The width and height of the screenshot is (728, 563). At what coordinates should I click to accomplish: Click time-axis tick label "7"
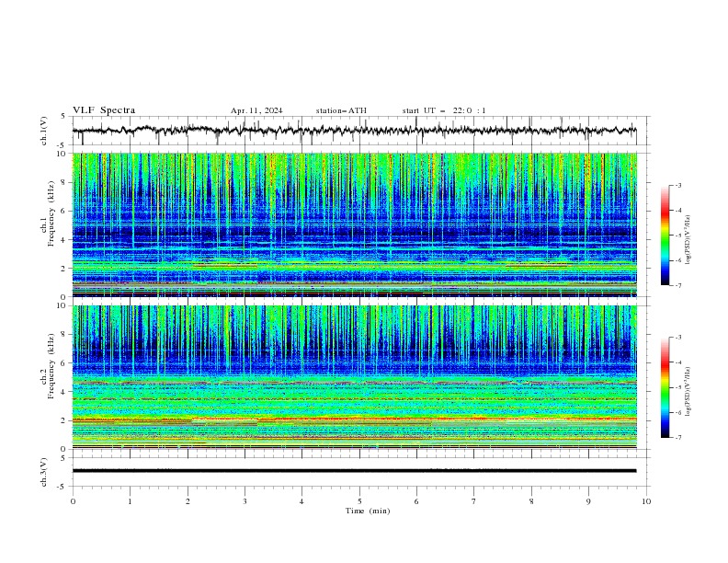pyautogui.click(x=474, y=501)
